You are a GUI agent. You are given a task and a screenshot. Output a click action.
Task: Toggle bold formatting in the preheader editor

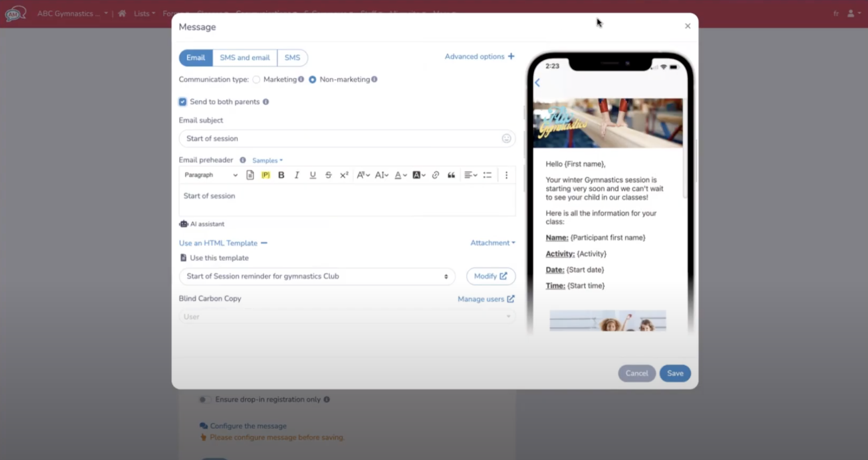tap(281, 175)
